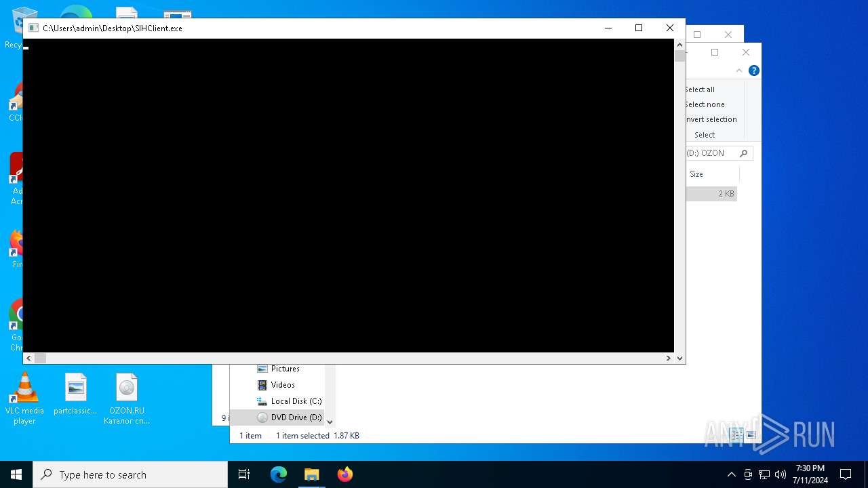
Task: Open the Windows Start menu
Action: point(16,474)
